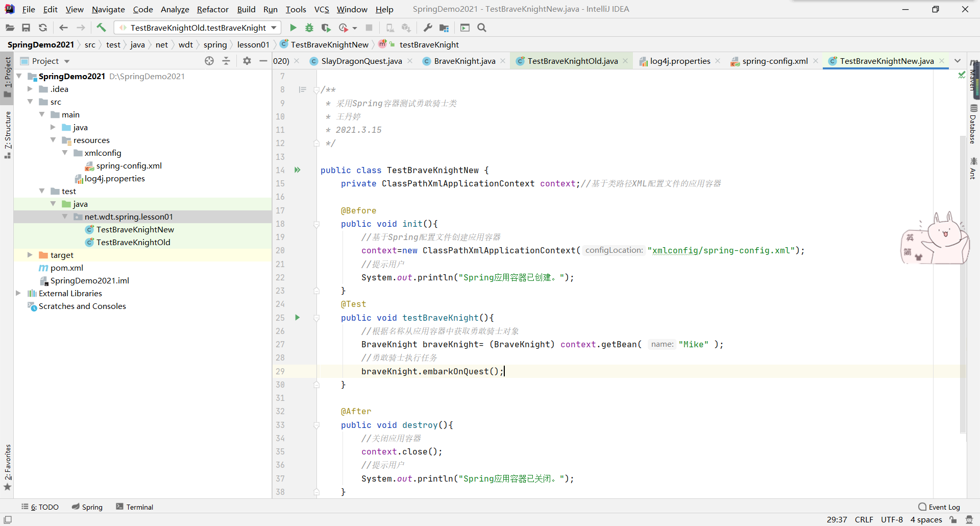Click the Stop toolbar icon
The image size is (980, 526).
[x=369, y=28]
